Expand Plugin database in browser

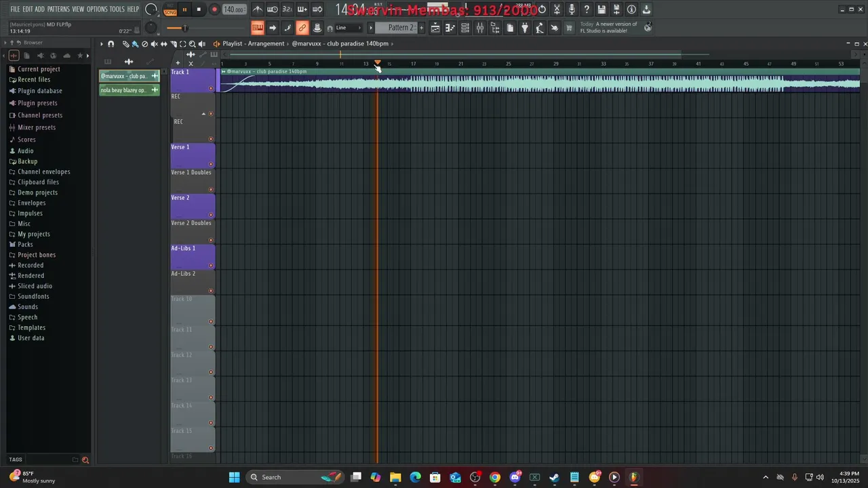point(39,91)
